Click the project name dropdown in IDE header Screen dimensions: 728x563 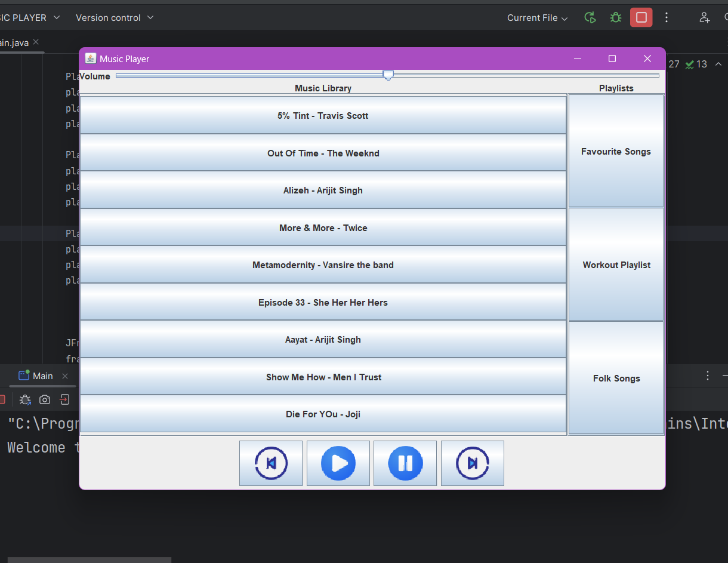[x=30, y=17]
